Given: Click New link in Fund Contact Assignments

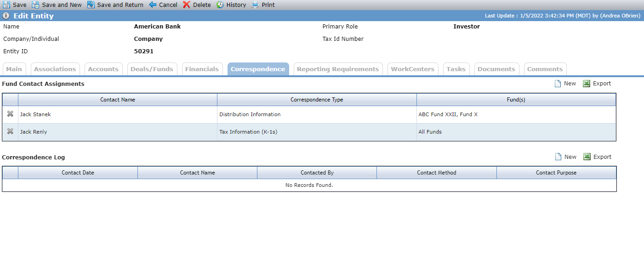Looking at the screenshot, I should pyautogui.click(x=570, y=84).
